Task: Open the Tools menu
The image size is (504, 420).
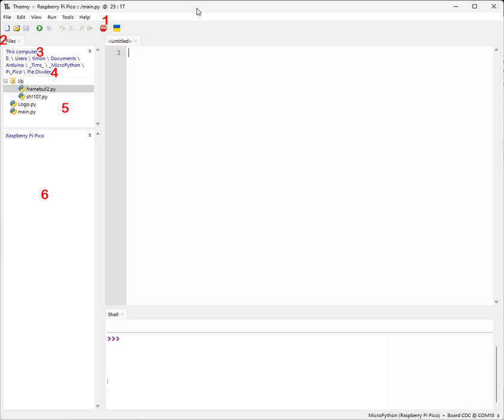Action: click(x=68, y=17)
